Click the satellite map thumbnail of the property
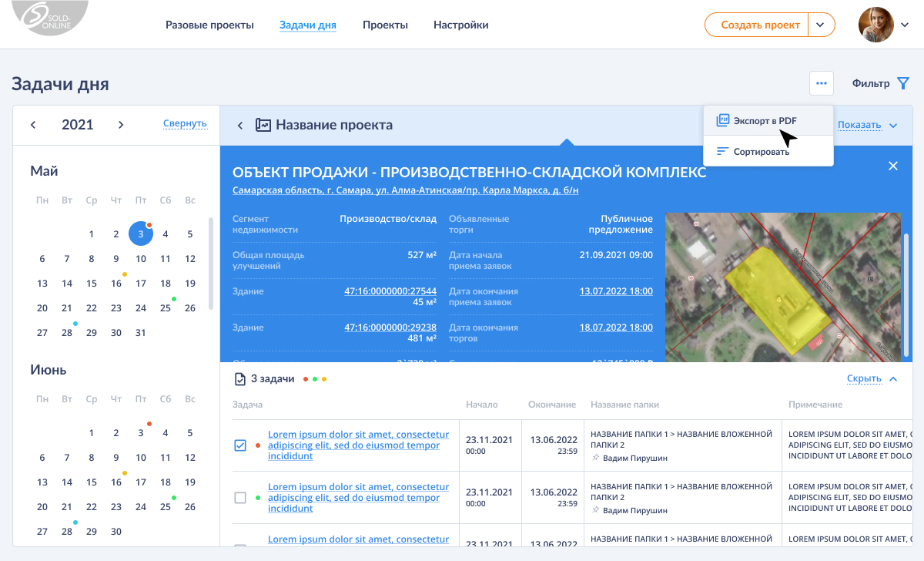 tap(782, 287)
